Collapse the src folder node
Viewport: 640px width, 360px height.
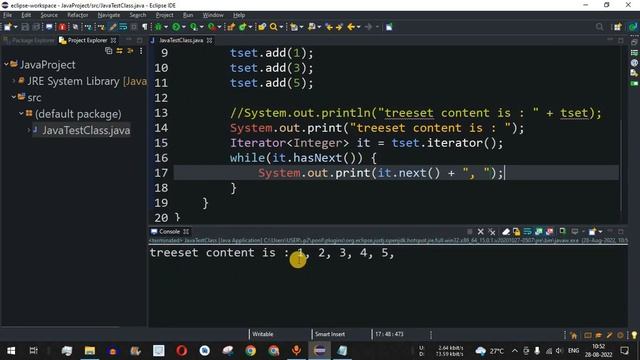[x=14, y=97]
